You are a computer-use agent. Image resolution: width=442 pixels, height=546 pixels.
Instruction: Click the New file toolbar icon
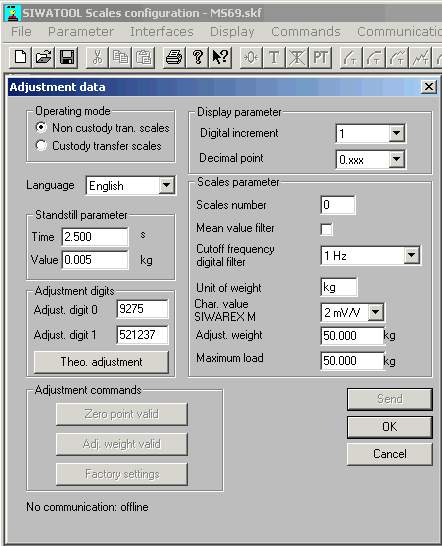tap(20, 57)
